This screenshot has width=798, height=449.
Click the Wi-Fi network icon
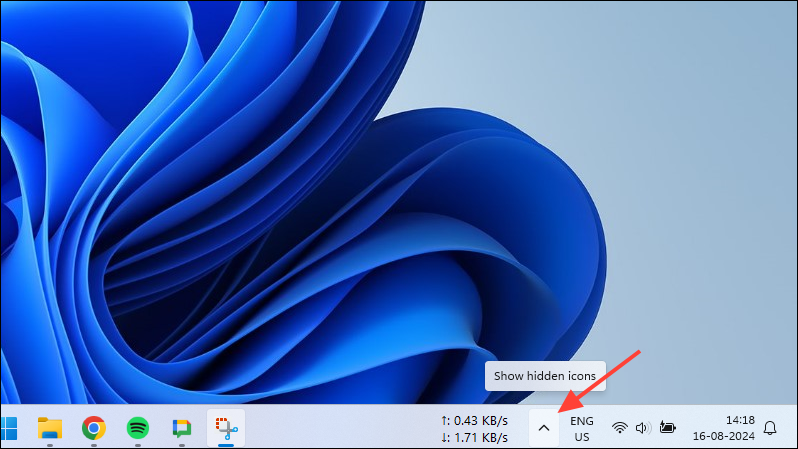coord(619,428)
